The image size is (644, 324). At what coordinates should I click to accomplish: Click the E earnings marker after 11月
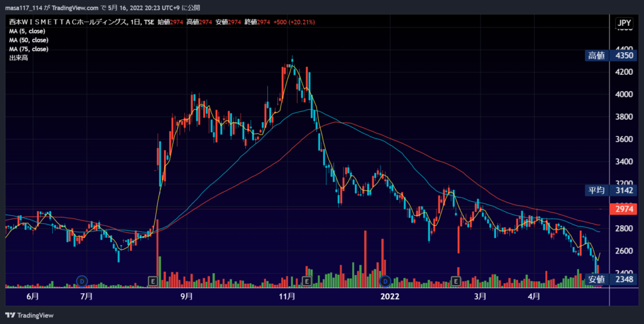coord(306,281)
